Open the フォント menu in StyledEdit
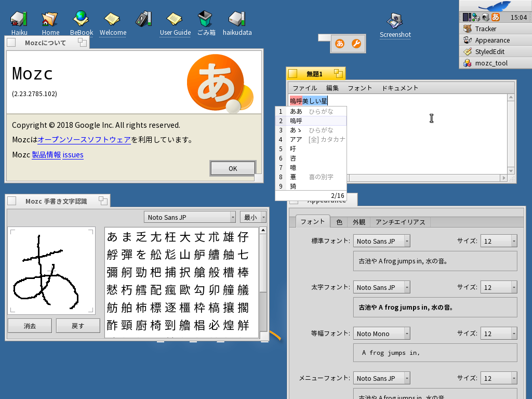Image resolution: width=532 pixels, height=399 pixels. point(360,88)
